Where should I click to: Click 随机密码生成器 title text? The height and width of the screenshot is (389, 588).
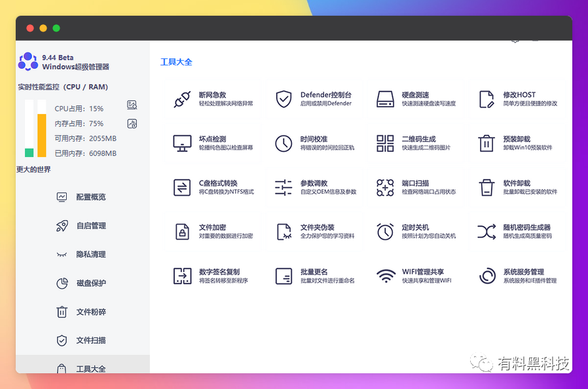click(527, 227)
